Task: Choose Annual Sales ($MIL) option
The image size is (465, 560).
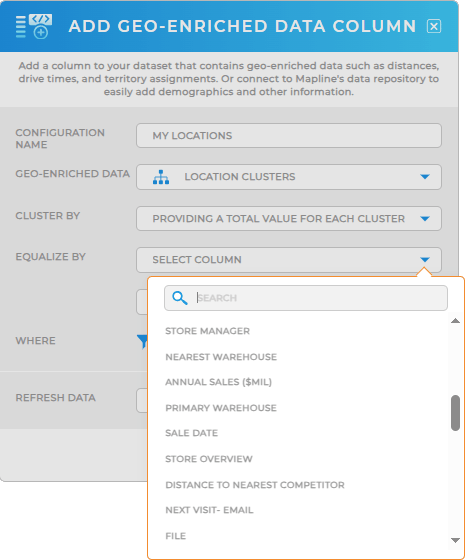Action: 219,382
